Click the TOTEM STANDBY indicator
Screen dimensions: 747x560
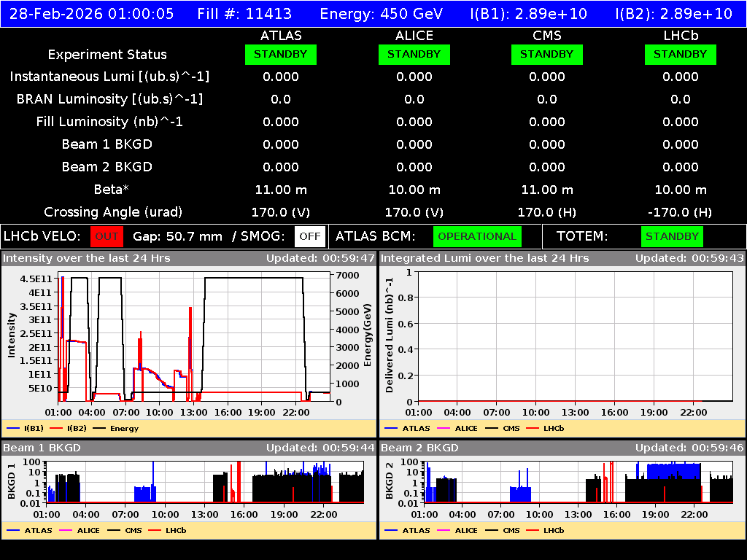pos(672,236)
